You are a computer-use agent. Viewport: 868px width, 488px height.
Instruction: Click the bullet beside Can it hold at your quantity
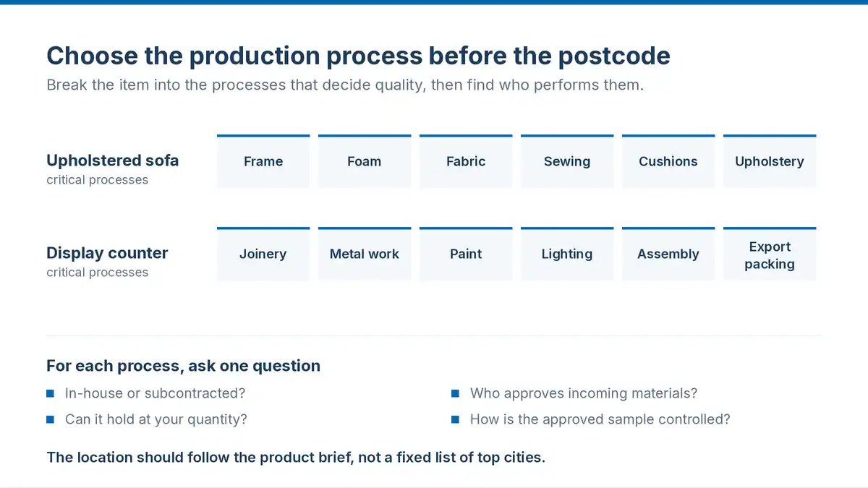(51, 419)
